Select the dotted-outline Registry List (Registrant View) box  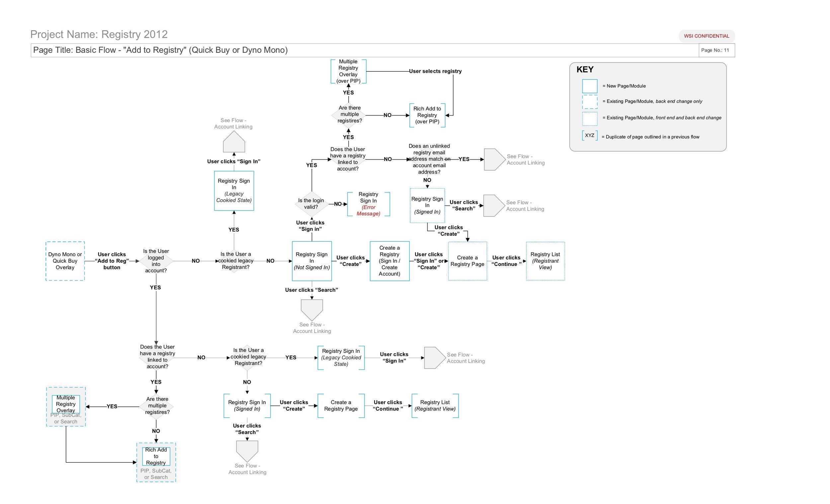[x=545, y=261]
